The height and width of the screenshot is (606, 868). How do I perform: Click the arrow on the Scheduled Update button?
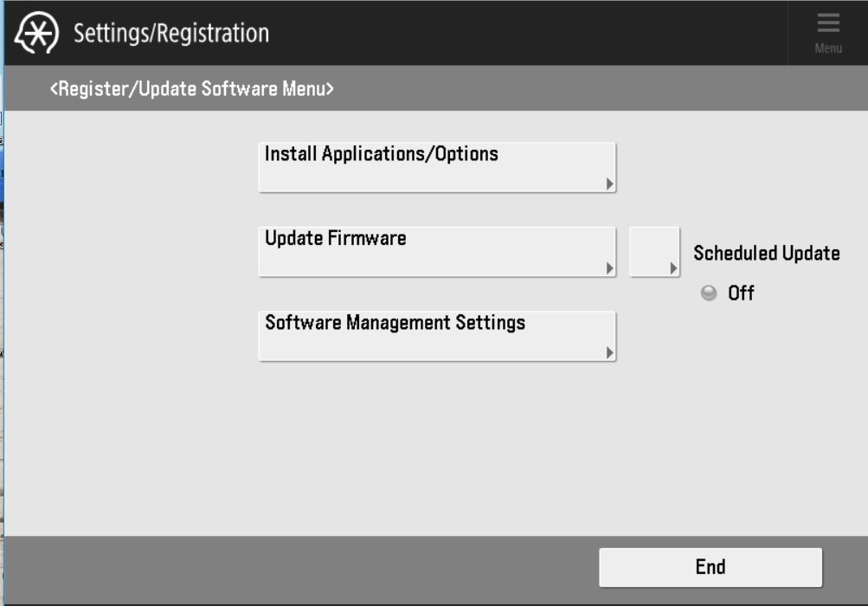click(673, 268)
